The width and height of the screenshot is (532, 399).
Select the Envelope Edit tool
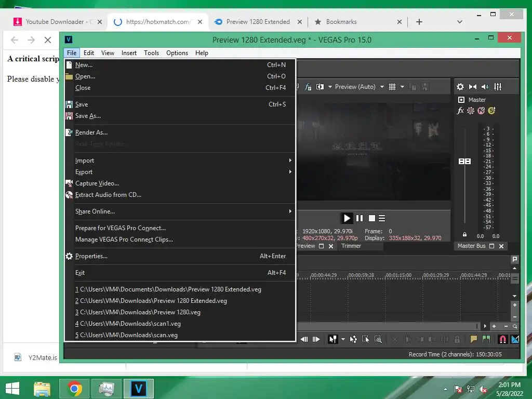click(353, 339)
